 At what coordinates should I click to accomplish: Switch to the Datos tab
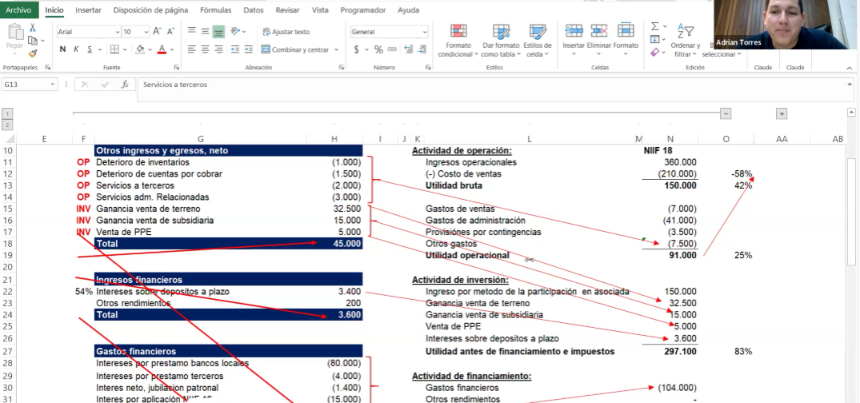pyautogui.click(x=253, y=10)
